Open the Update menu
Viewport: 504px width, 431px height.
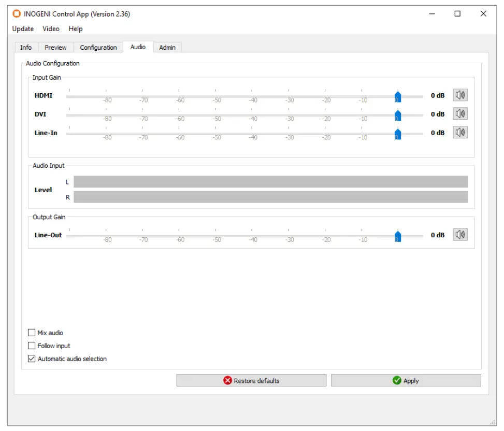coord(23,28)
